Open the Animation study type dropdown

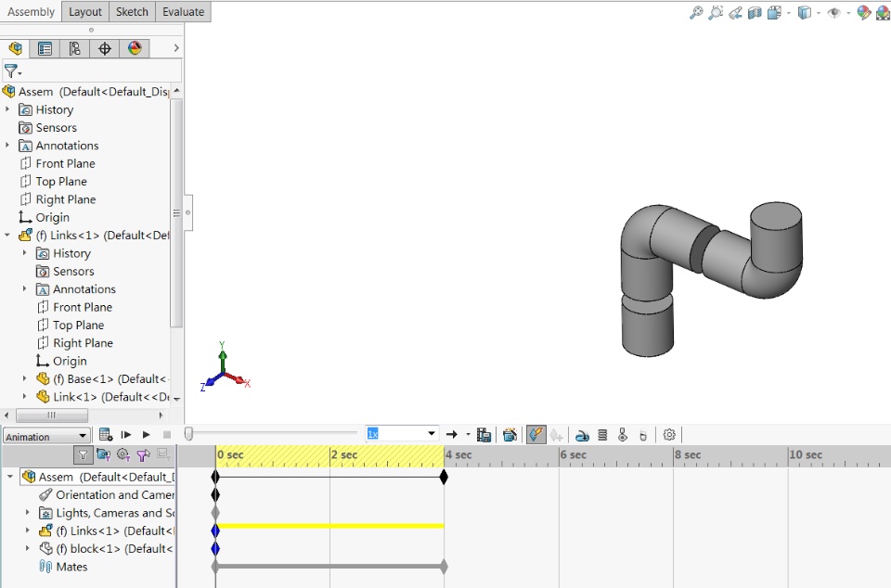(46, 436)
